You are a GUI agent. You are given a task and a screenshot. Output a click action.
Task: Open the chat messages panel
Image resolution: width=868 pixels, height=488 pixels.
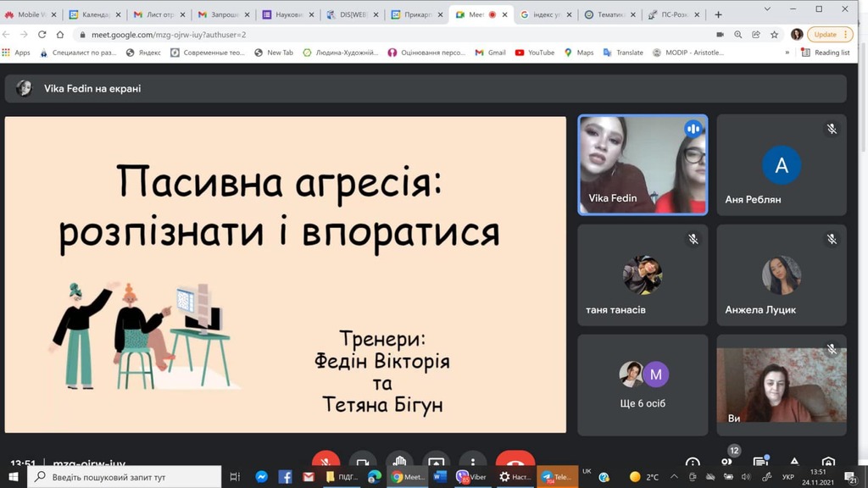pos(760,461)
